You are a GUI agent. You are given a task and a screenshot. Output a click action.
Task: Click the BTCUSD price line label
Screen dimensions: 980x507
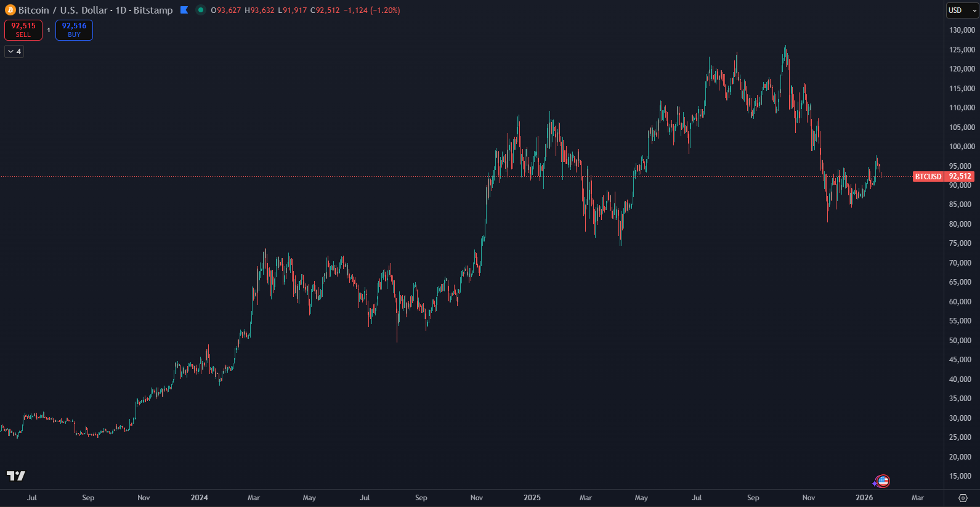click(x=928, y=177)
